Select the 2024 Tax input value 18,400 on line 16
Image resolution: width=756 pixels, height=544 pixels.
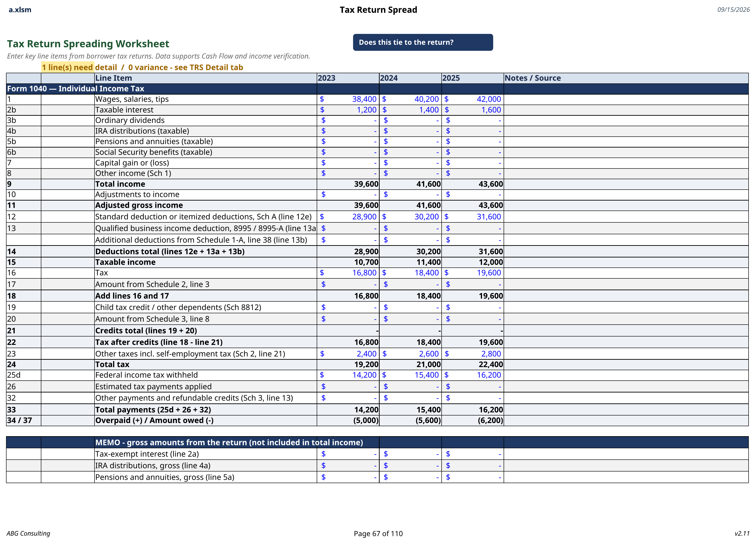click(410, 273)
